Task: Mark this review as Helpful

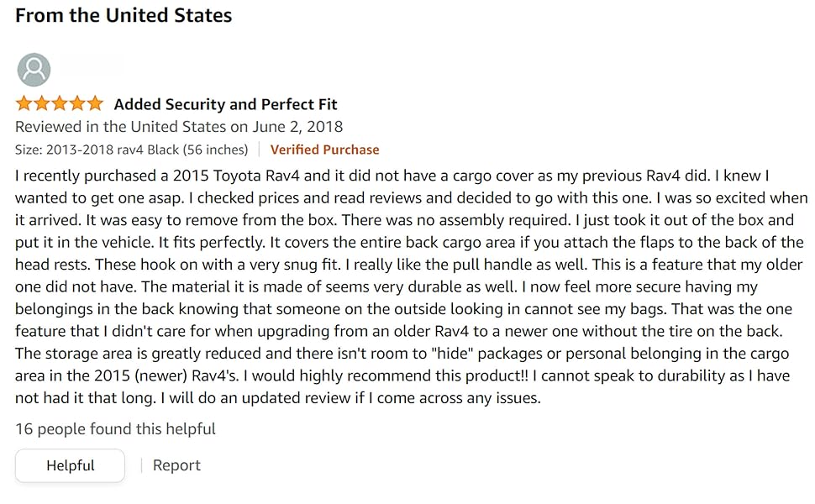Action: (x=71, y=465)
